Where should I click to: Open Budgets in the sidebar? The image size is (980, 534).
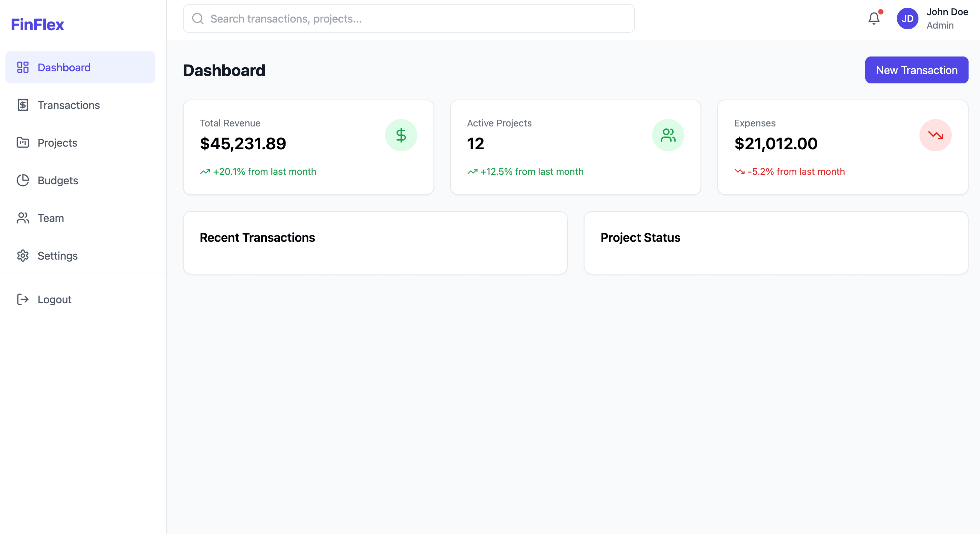point(80,180)
